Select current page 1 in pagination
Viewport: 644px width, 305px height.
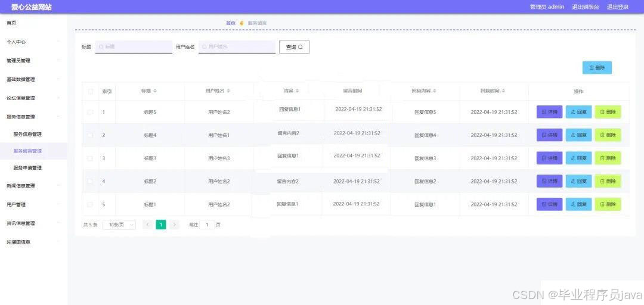point(161,225)
